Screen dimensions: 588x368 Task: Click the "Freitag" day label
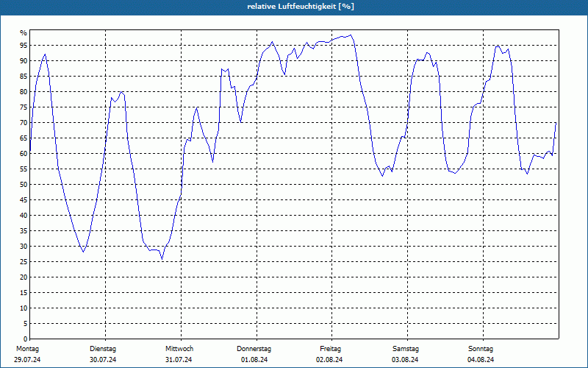[330, 349]
